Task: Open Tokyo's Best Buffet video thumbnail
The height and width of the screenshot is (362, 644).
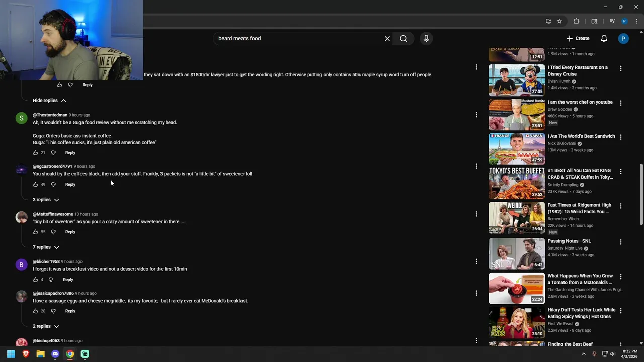Action: [x=517, y=183]
